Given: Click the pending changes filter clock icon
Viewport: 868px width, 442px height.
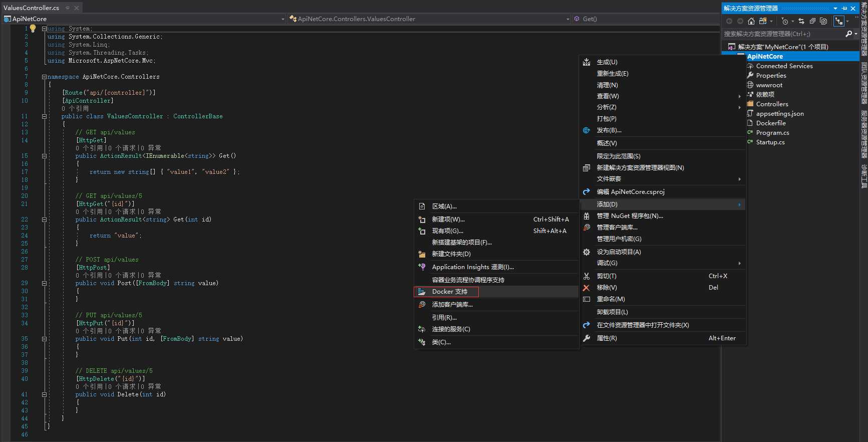Looking at the screenshot, I should coord(785,21).
